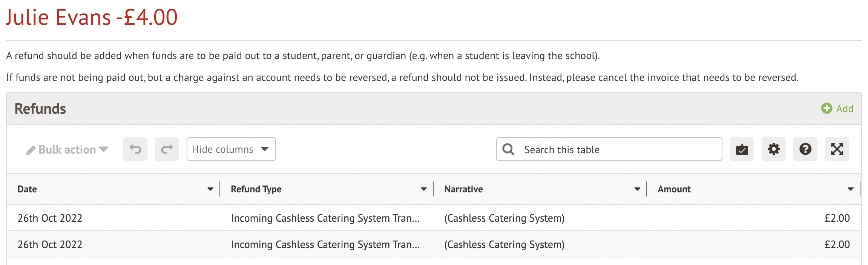This screenshot has width=868, height=265.
Task: Open the table help question mark icon
Action: pyautogui.click(x=805, y=149)
